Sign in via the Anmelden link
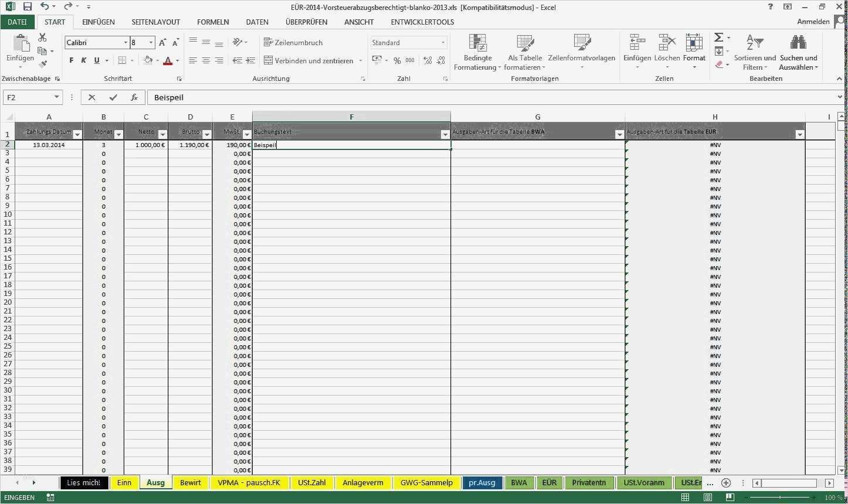 tap(813, 22)
